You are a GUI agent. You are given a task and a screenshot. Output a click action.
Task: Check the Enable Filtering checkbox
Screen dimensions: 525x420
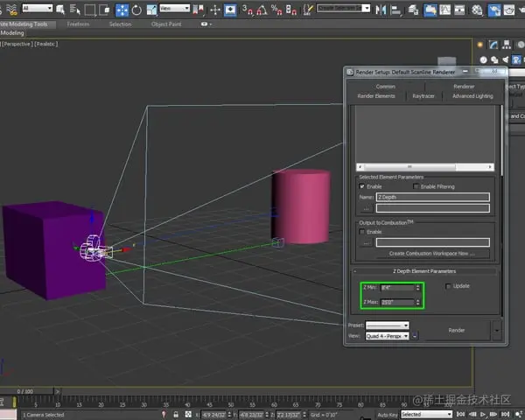click(416, 186)
